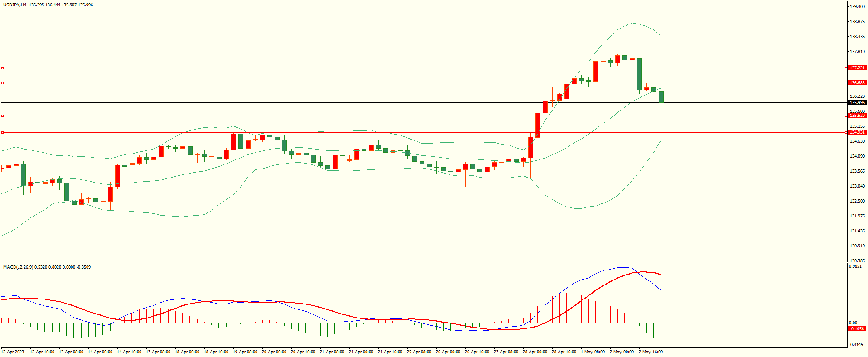This screenshot has height=357, width=868.
Task: Click the 13 Apr 08:00 time label
Action: pos(71,352)
